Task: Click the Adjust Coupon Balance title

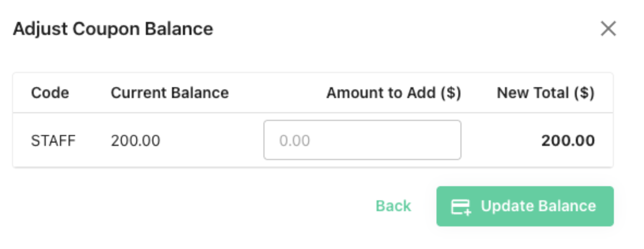Action: 113,29
